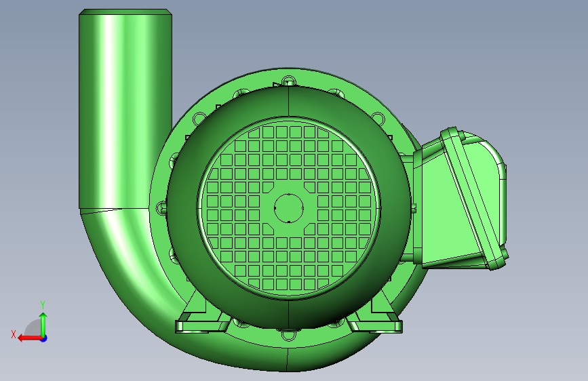This screenshot has height=381, width=588.
Task: Click the gray XY plane arc of the triad
Action: (x=33, y=327)
